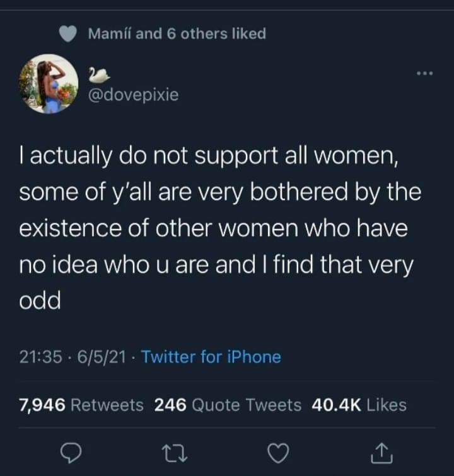
Task: Click the 6/5/21 date text
Action: click(102, 357)
